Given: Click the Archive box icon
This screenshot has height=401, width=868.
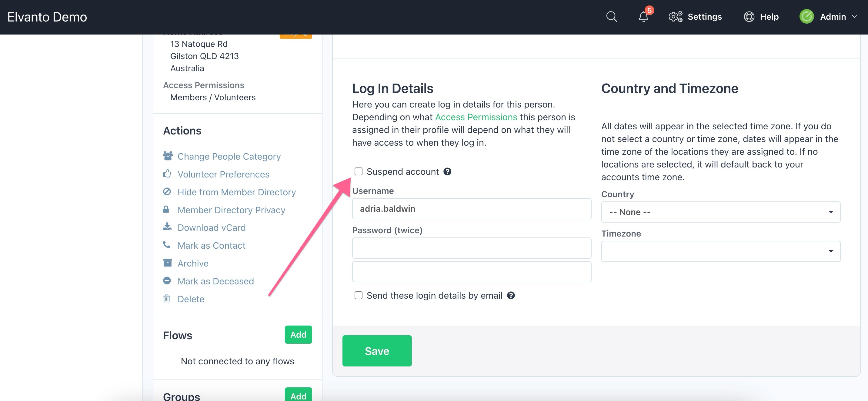Looking at the screenshot, I should (167, 263).
